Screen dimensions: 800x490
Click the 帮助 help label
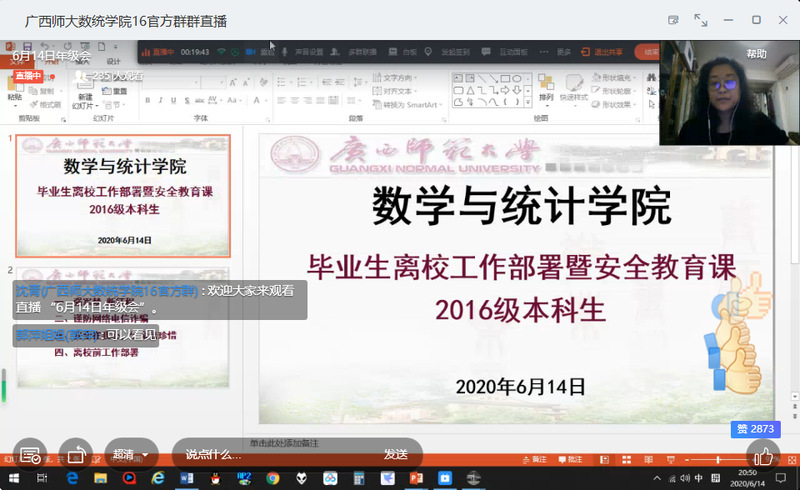coord(756,54)
